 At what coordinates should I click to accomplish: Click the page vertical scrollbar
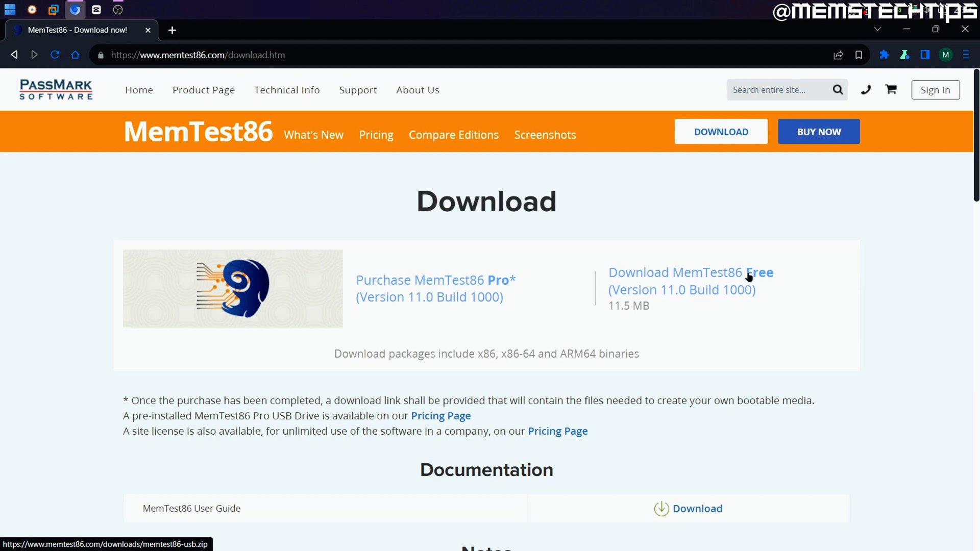coord(976,135)
